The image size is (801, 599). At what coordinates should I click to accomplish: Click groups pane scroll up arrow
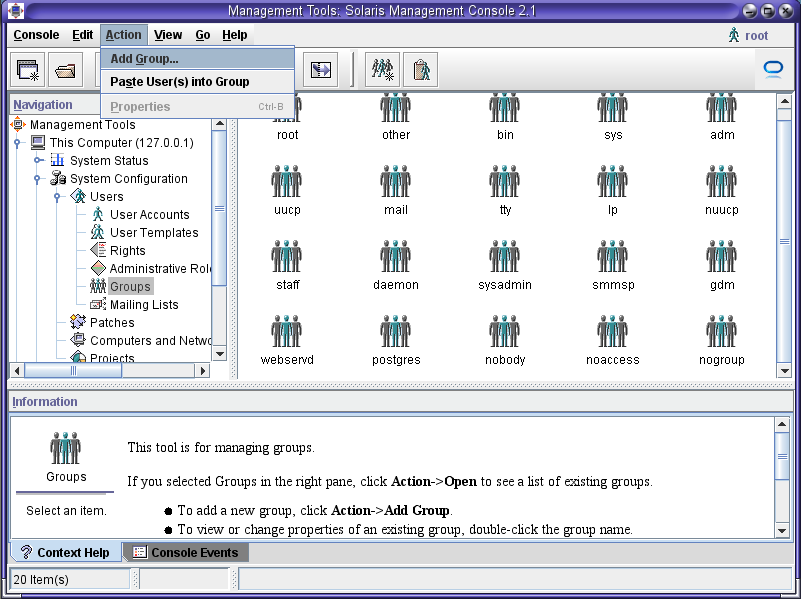(784, 101)
